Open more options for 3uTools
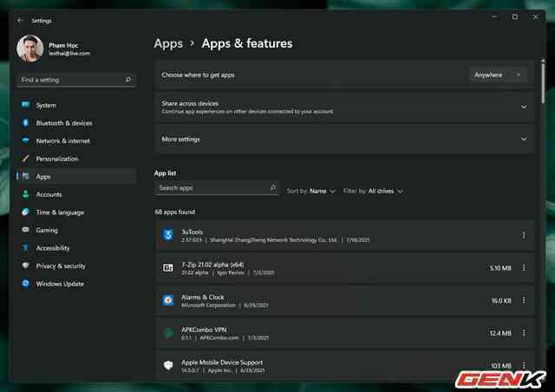The width and height of the screenshot is (555, 392). pyautogui.click(x=524, y=235)
